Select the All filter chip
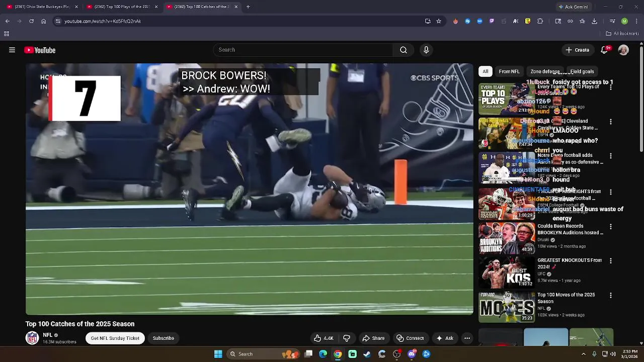Screen dimensions: 644x362 pyautogui.click(x=485, y=71)
